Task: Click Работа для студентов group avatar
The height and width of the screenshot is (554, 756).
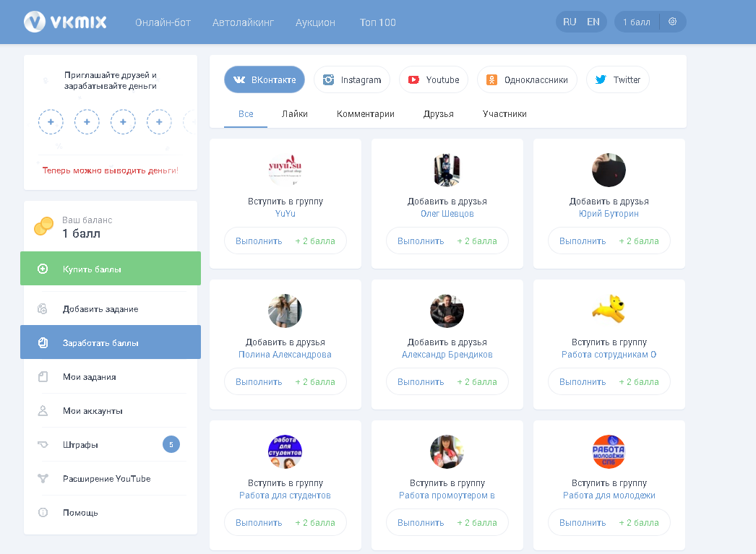Action: 285,451
